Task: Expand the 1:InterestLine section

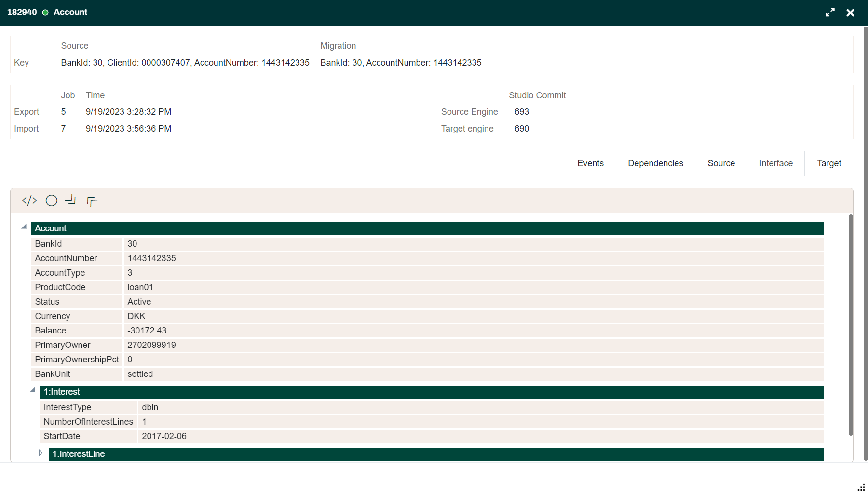Action: 41,452
